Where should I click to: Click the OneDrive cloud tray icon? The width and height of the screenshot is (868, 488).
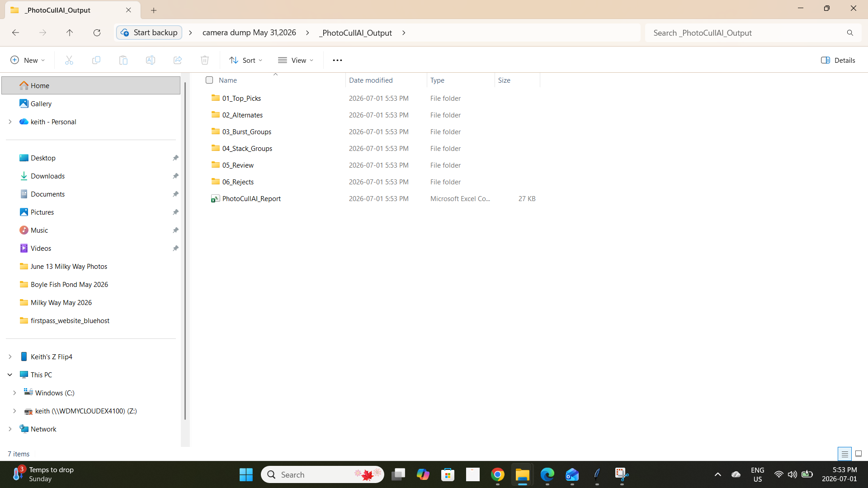[x=736, y=474]
